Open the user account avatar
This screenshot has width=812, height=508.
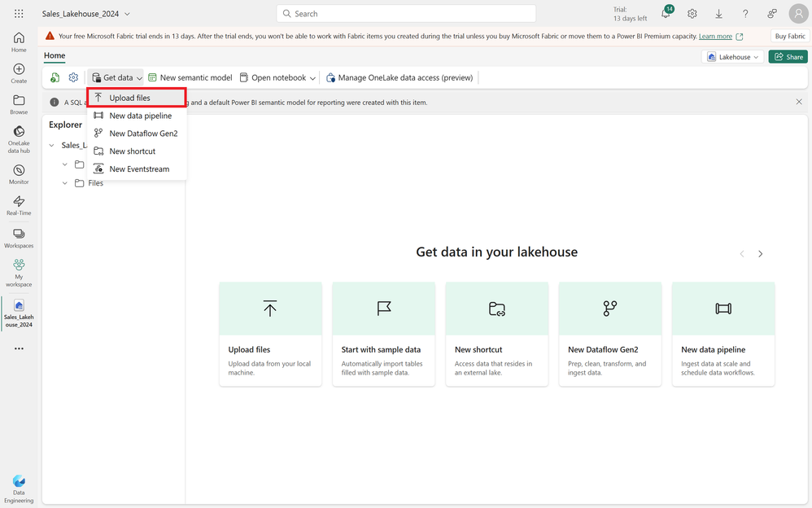pos(798,14)
